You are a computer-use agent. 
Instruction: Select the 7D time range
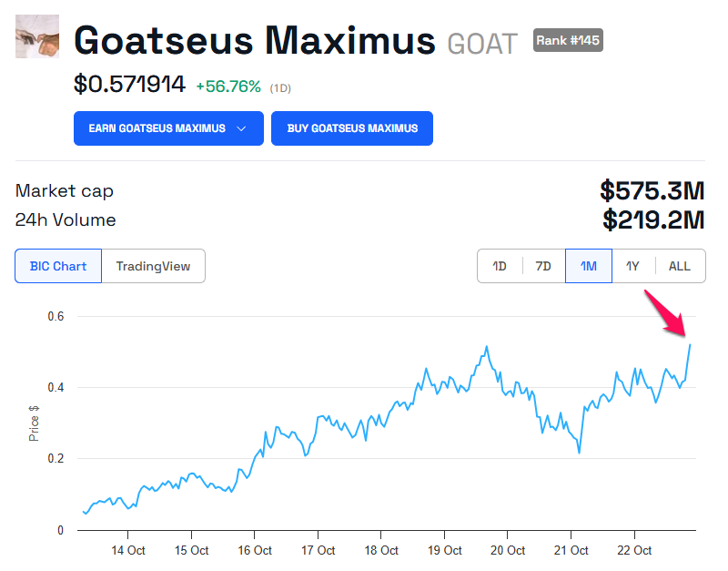[543, 266]
